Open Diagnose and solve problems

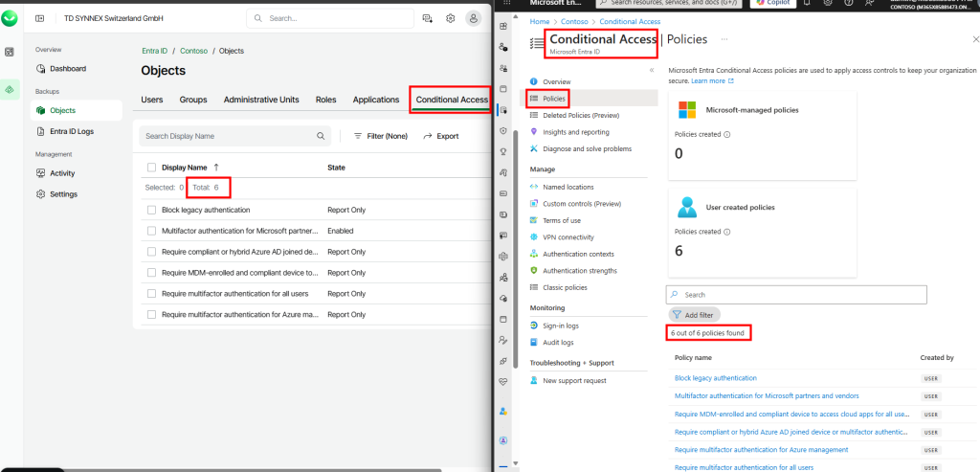click(x=587, y=148)
